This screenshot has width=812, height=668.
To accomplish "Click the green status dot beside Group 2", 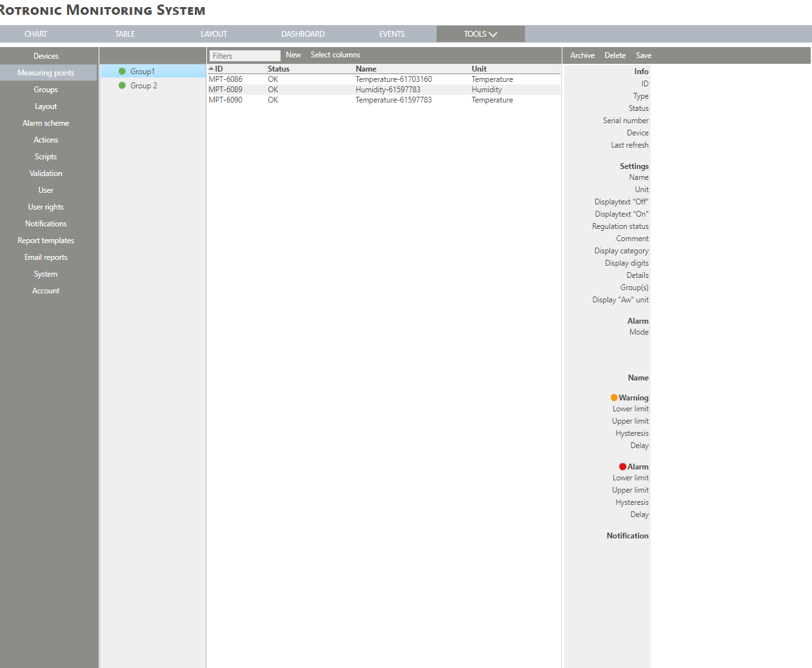I will click(122, 86).
